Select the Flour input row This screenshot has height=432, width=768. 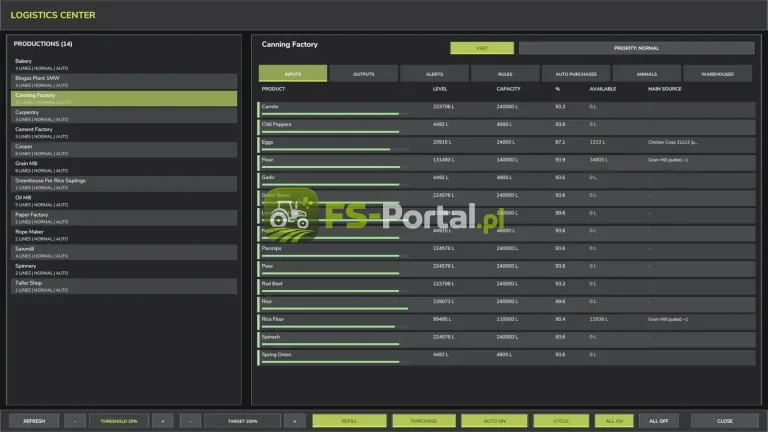coord(506,163)
